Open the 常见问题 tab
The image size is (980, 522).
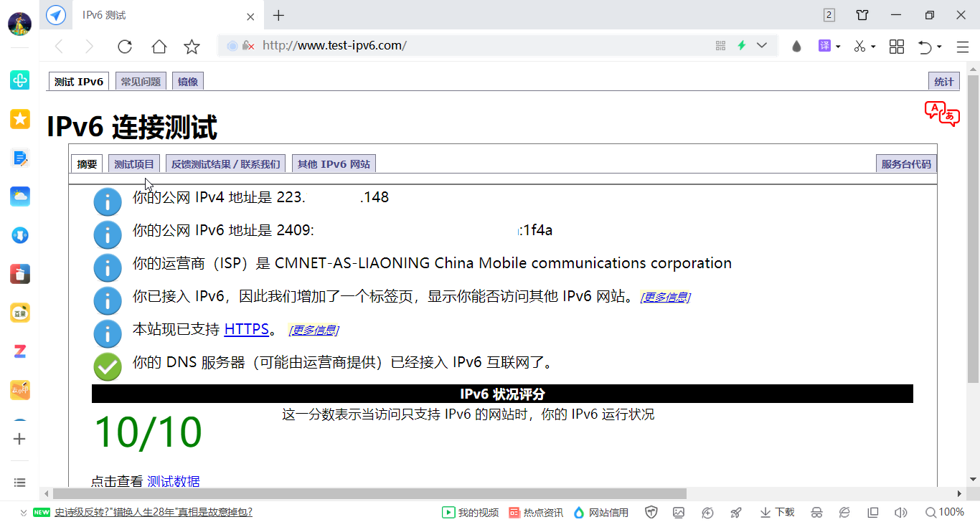(x=141, y=82)
